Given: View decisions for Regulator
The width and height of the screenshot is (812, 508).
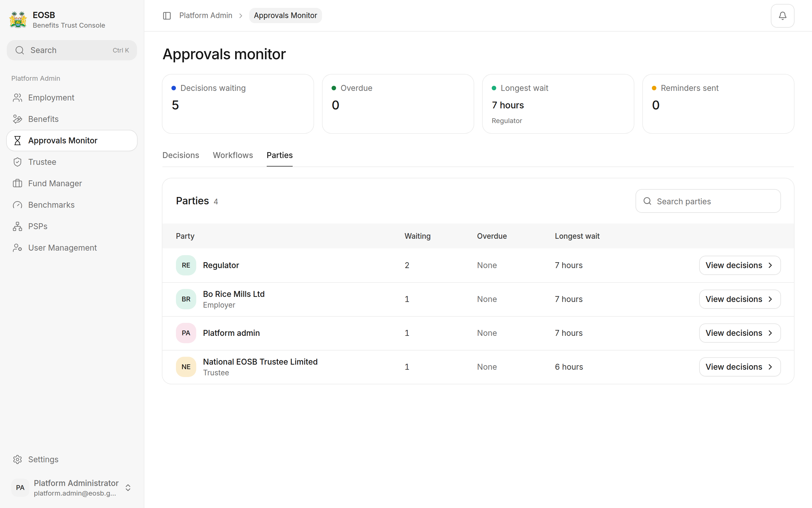Looking at the screenshot, I should pos(740,265).
